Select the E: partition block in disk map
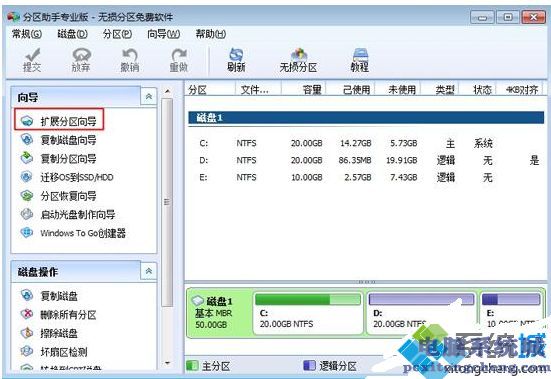The image size is (551, 379). tap(511, 313)
